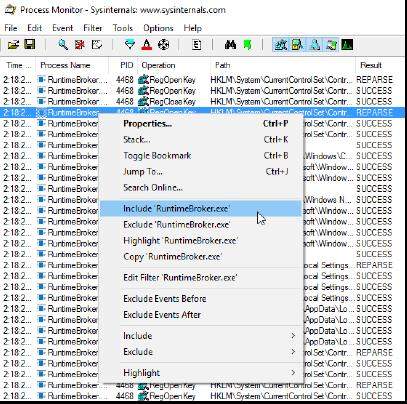Screen dimensions: 407x404
Task: Toggle Show Registry Activity icon
Action: point(280,45)
